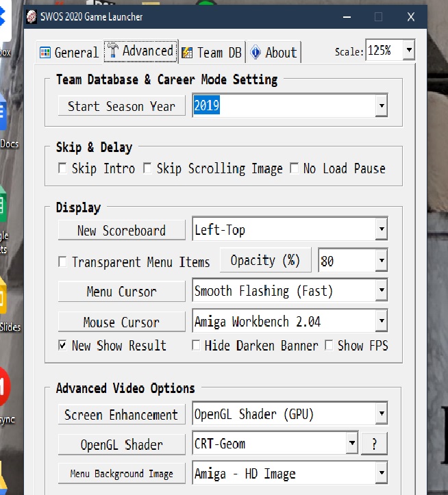Click the Screen Enhancement button
This screenshot has width=448, height=495.
point(121,414)
